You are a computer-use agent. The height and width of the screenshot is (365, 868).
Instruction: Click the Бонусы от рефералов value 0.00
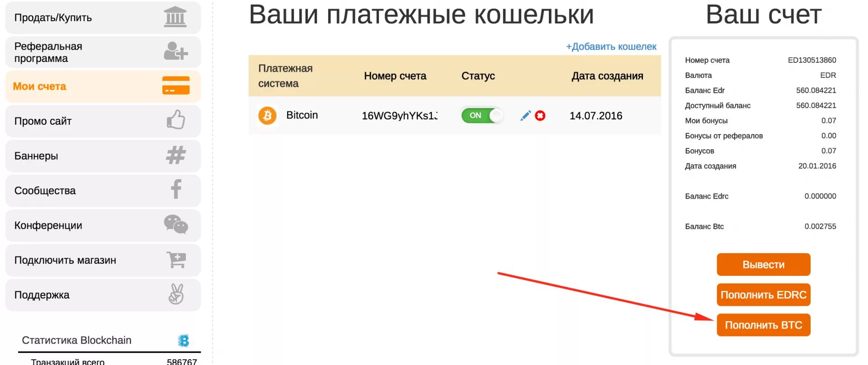[x=829, y=136]
